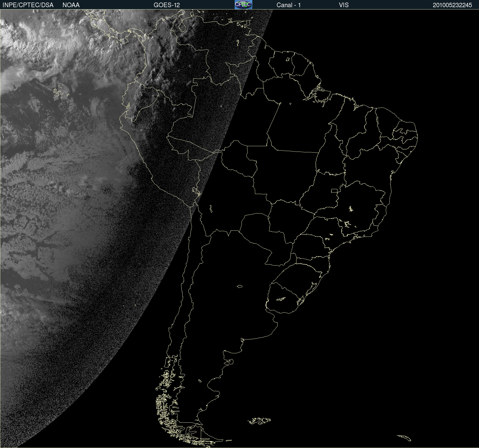Click the VIS channel label

click(x=344, y=5)
